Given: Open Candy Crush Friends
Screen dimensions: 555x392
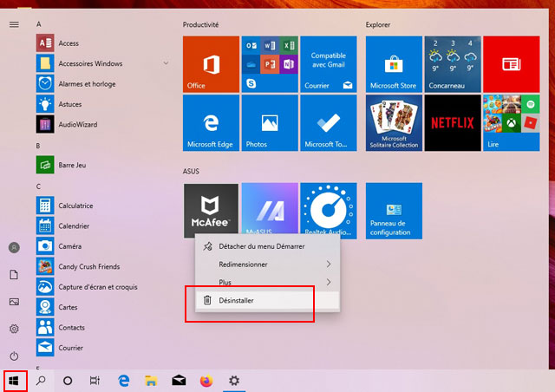Looking at the screenshot, I should 88,266.
